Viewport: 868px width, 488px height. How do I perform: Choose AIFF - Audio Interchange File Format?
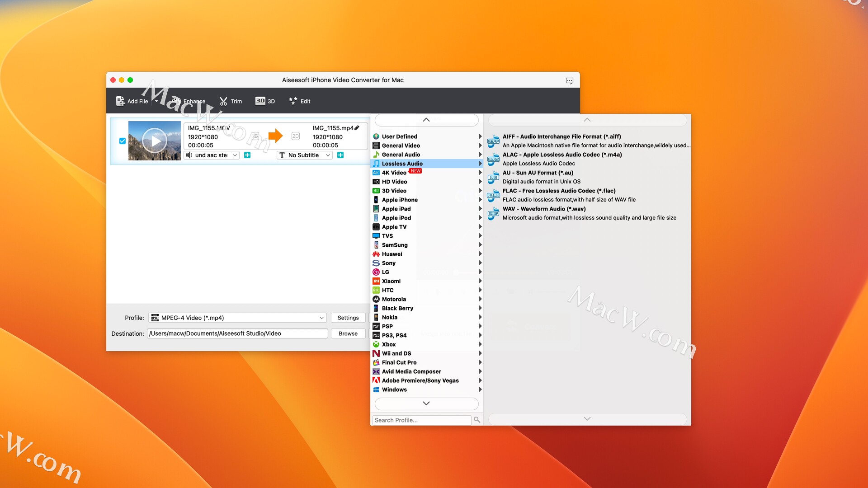tap(588, 141)
